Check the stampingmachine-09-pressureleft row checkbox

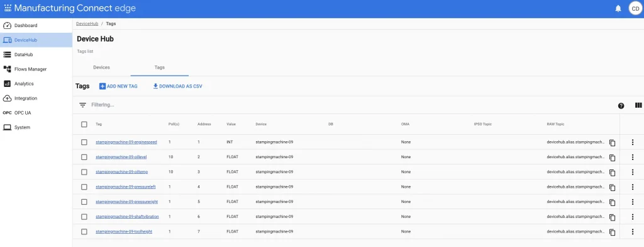pos(84,187)
